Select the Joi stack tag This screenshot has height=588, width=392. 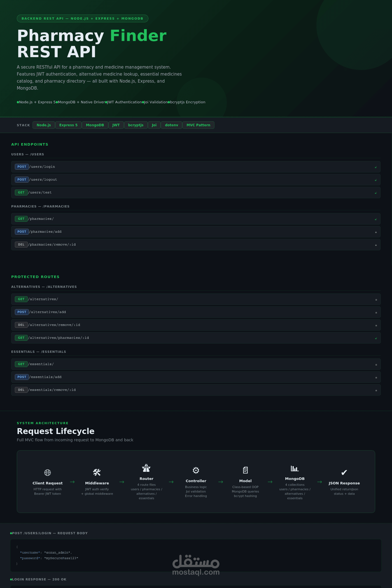[154, 125]
